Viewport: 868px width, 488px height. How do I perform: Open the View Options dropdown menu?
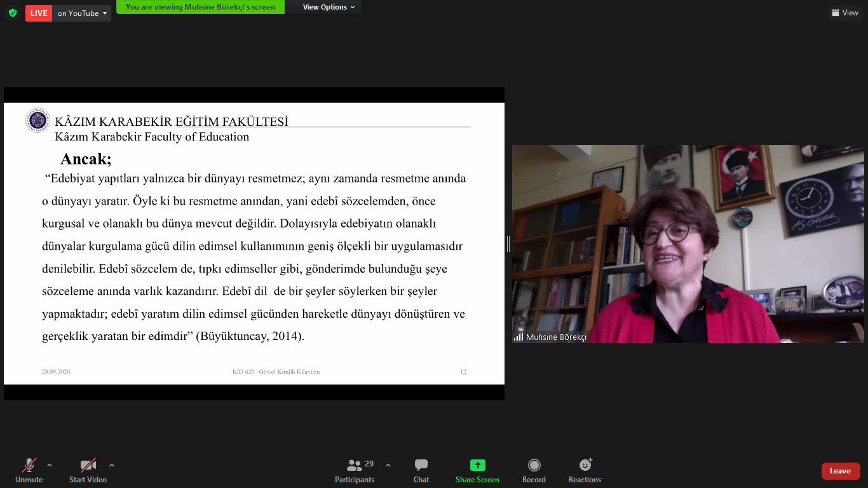click(x=329, y=7)
